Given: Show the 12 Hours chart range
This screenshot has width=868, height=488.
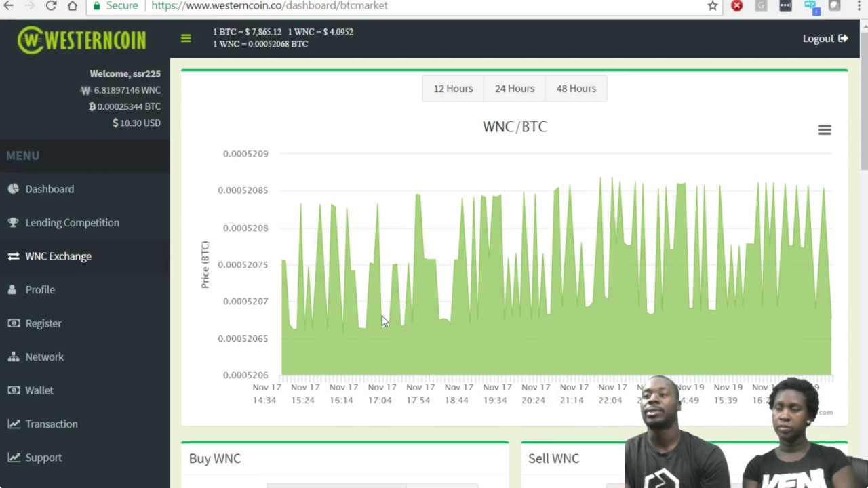Looking at the screenshot, I should coord(453,89).
